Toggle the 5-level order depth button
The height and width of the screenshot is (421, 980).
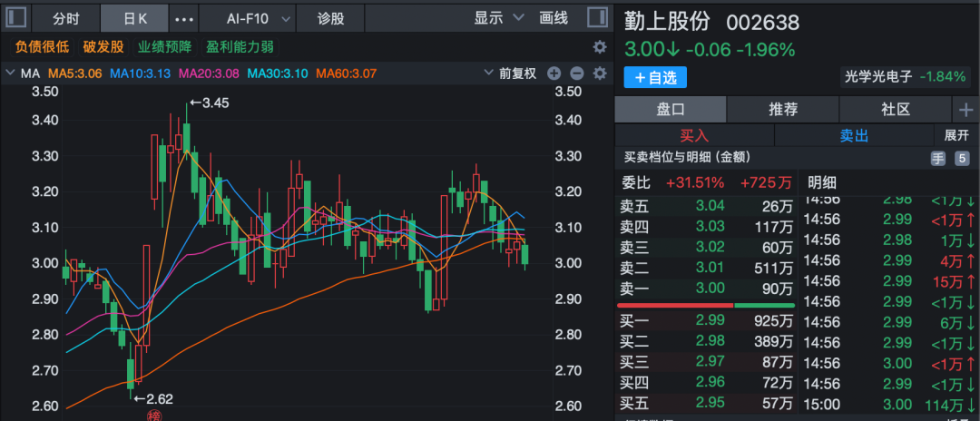click(x=962, y=159)
